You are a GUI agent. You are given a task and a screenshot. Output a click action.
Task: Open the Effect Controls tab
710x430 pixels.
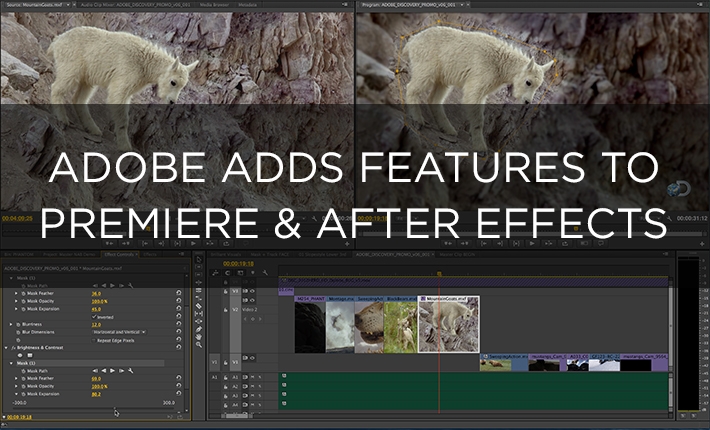click(119, 254)
